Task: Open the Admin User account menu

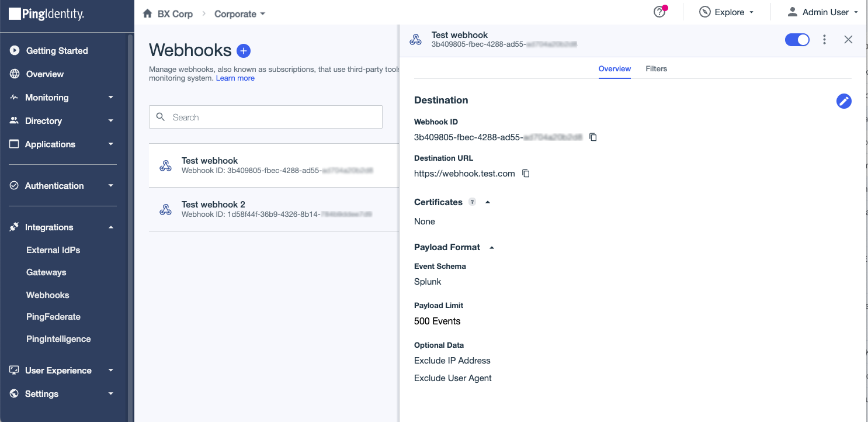Action: (x=822, y=11)
